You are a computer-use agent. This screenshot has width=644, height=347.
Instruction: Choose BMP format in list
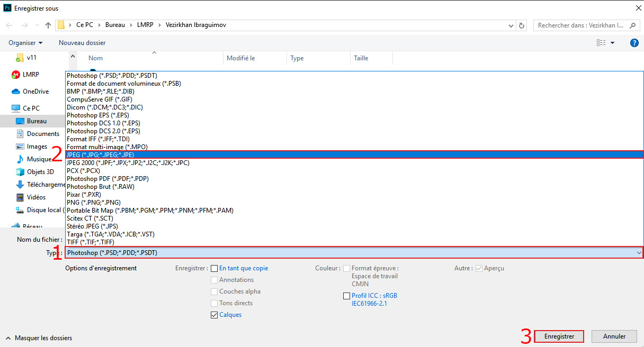(354, 92)
